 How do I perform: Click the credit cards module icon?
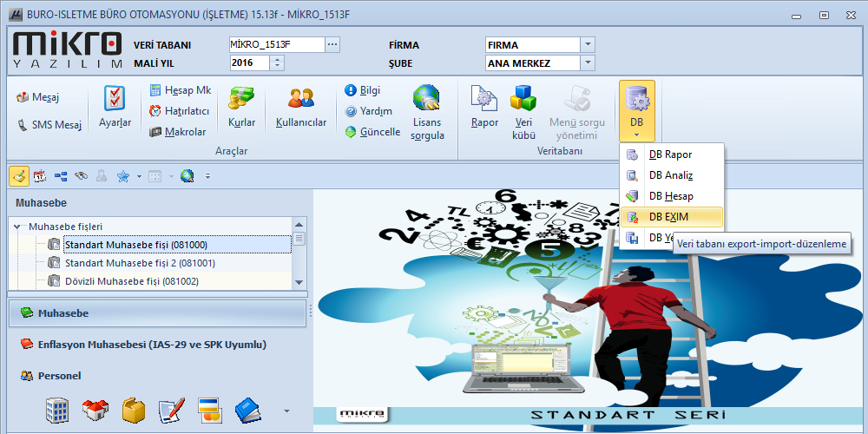click(210, 411)
